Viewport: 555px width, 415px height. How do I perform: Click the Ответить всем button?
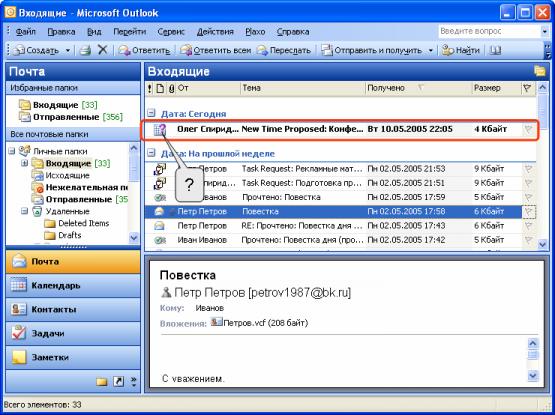216,51
